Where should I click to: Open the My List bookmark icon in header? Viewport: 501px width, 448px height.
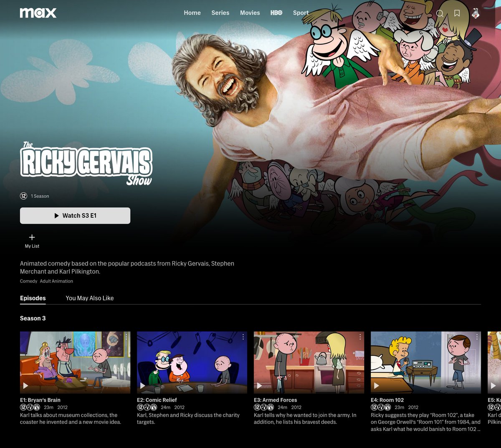point(457,13)
